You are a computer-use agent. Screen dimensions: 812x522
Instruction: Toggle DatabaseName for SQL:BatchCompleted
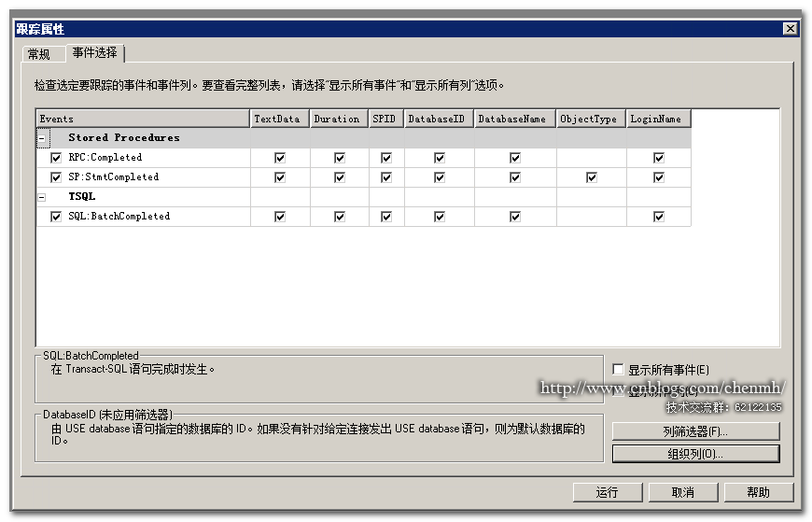[x=515, y=217]
